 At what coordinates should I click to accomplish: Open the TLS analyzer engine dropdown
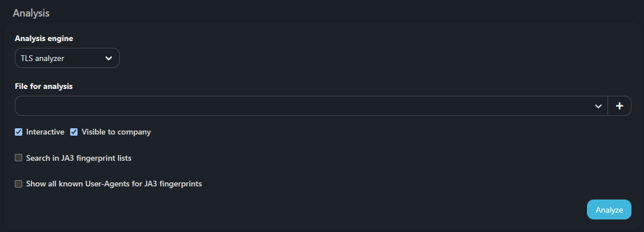click(67, 58)
